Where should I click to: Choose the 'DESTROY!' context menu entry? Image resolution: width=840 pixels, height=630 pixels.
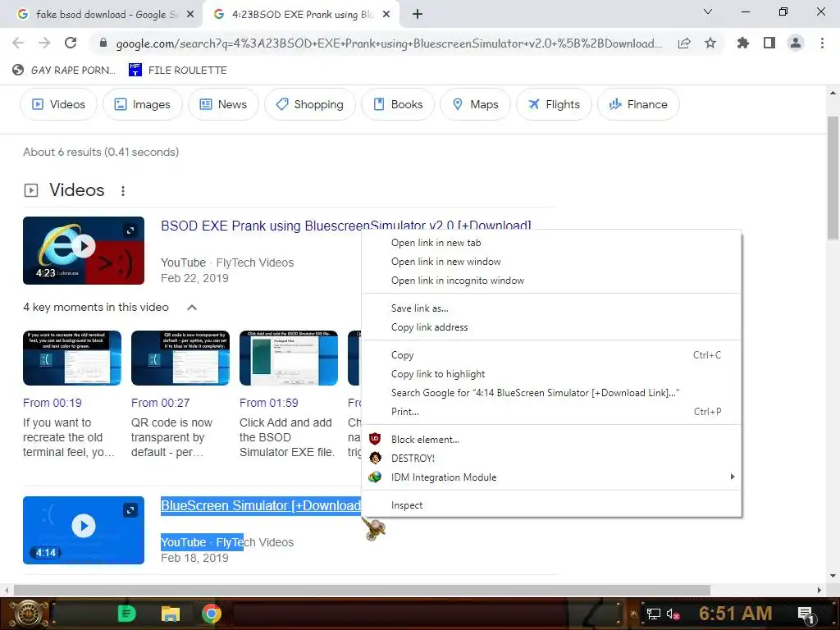coord(552,458)
